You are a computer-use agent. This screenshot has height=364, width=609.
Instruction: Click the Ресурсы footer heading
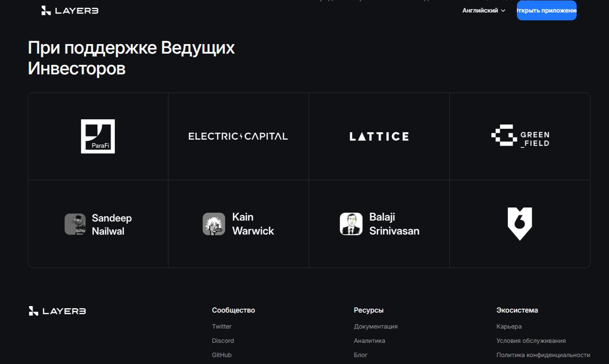[369, 310]
